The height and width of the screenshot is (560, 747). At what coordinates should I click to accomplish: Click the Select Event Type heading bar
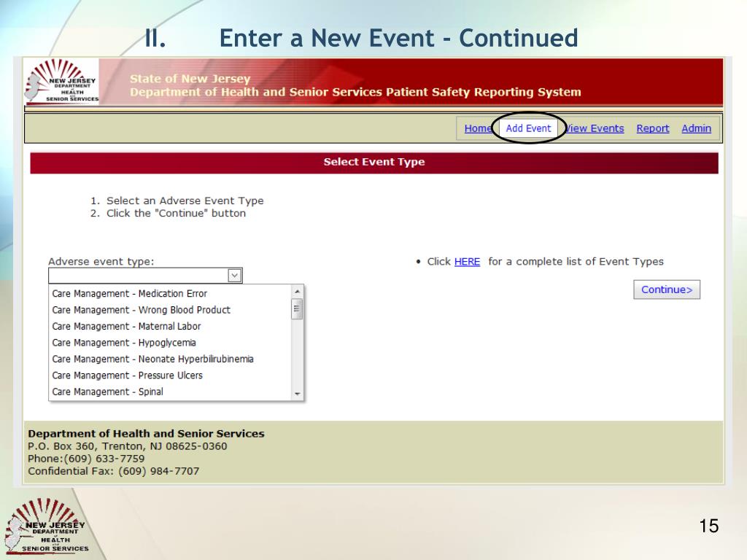[x=374, y=163]
